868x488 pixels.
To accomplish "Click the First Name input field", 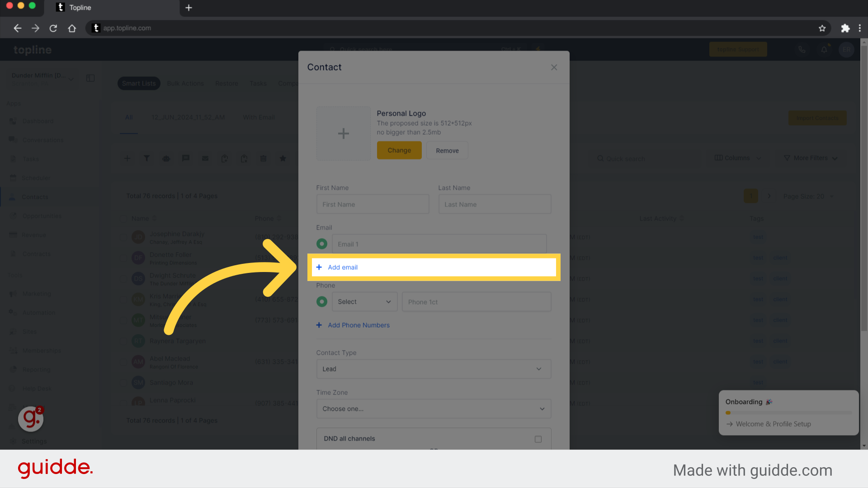I will click(x=373, y=204).
